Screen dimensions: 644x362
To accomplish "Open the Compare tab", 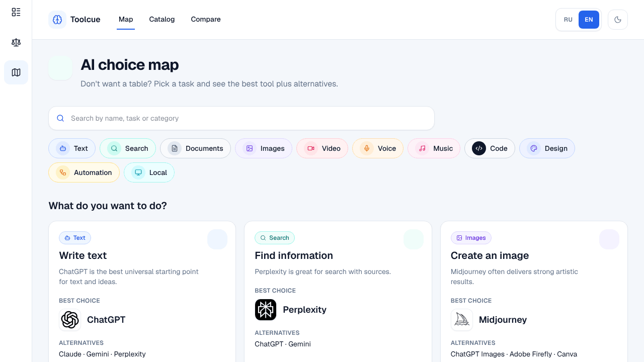I will click(206, 20).
